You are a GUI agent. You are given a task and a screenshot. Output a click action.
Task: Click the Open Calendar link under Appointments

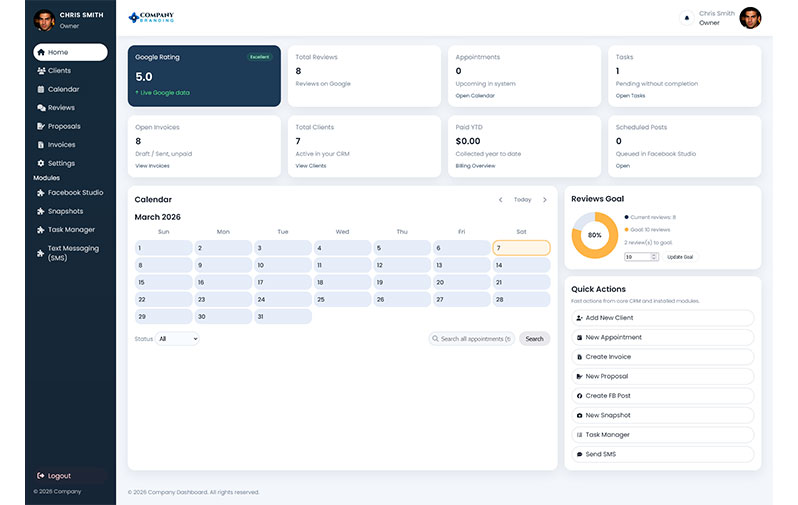click(x=475, y=96)
